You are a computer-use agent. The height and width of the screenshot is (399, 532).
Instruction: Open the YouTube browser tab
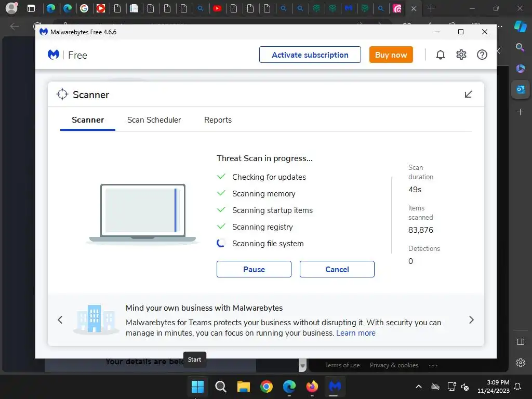point(217,8)
